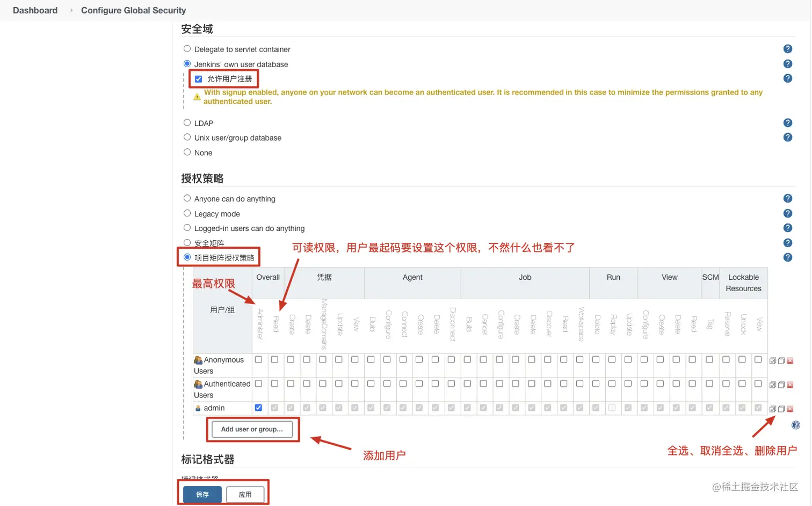This screenshot has height=506, width=812.
Task: Click Add user or group button
Action: point(252,429)
